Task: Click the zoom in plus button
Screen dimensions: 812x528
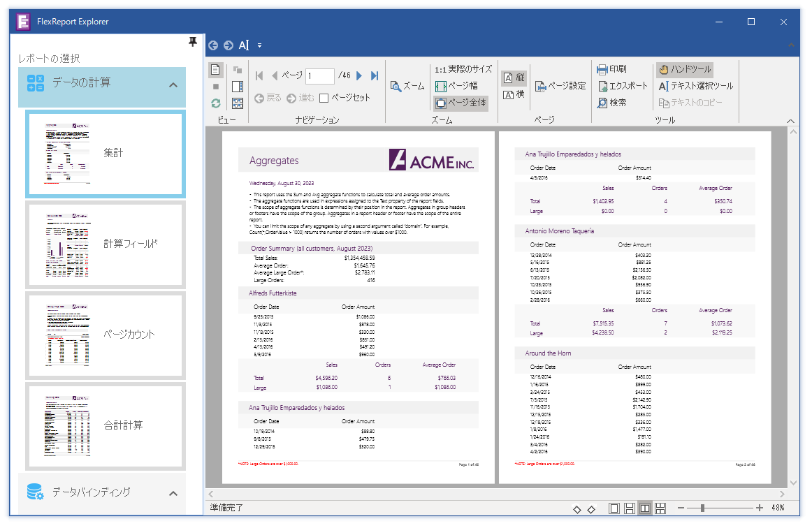Action: click(x=759, y=508)
